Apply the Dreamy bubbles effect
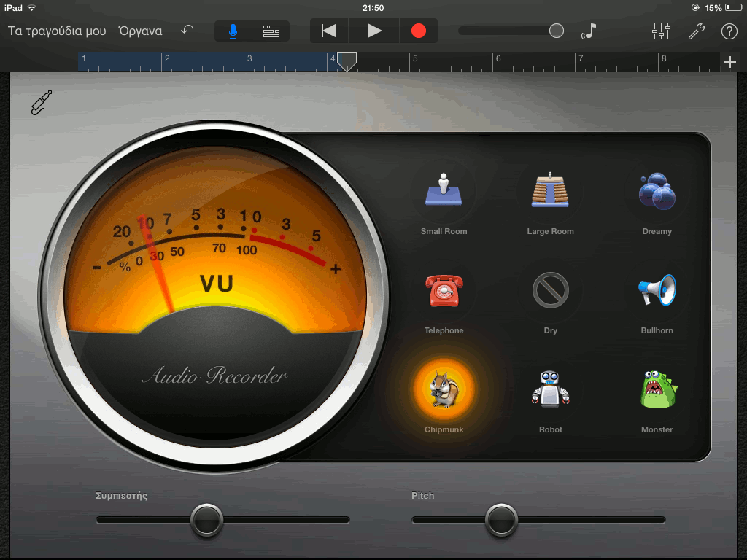The image size is (747, 560). pos(657,191)
